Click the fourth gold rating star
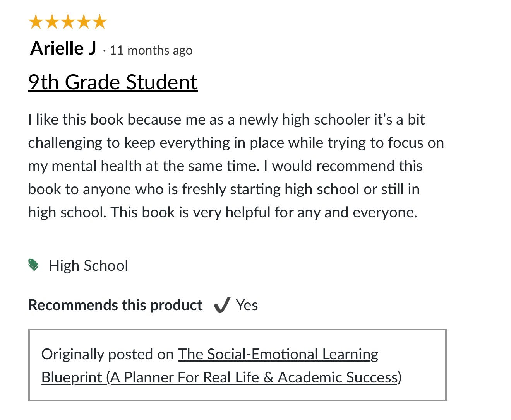Screen dimensions: 511x420 click(84, 22)
